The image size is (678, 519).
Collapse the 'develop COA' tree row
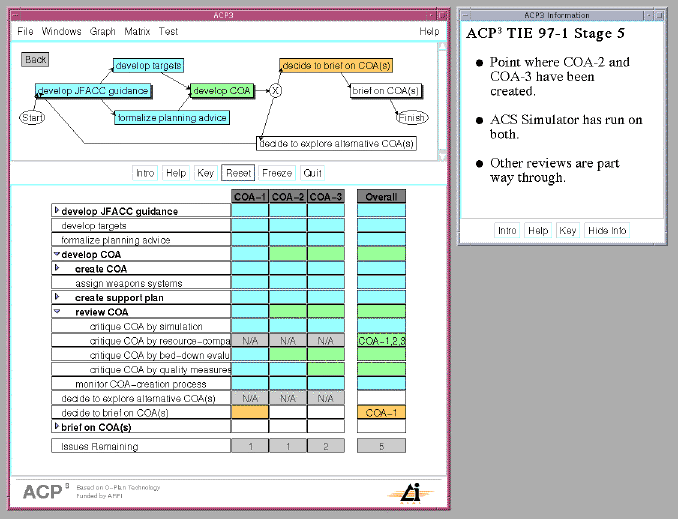tap(56, 254)
